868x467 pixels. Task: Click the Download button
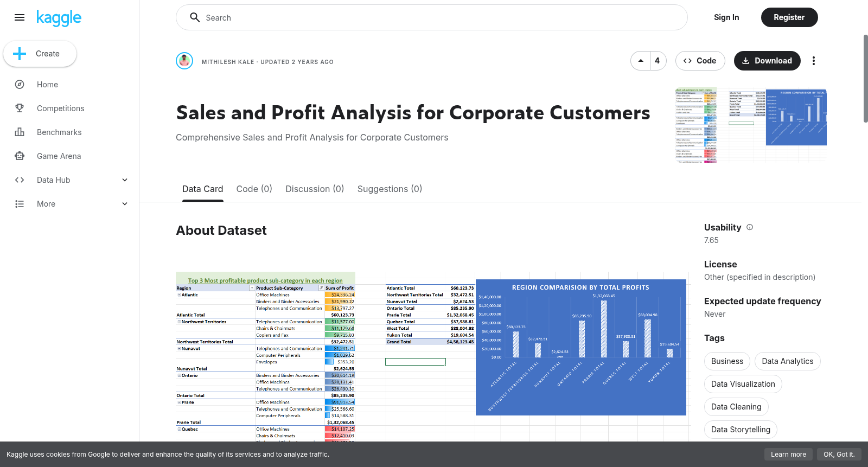[x=767, y=61]
